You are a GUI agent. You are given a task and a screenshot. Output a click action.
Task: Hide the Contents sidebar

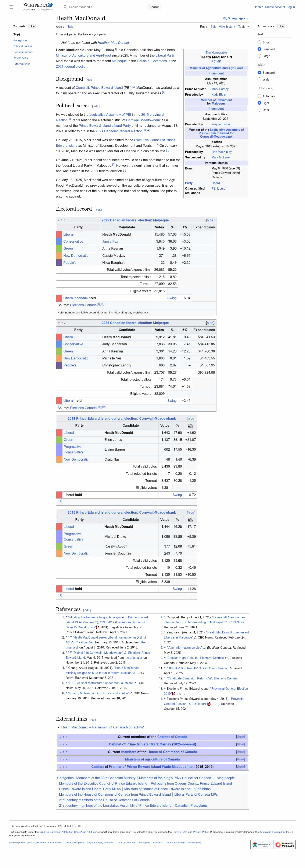coord(32,26)
